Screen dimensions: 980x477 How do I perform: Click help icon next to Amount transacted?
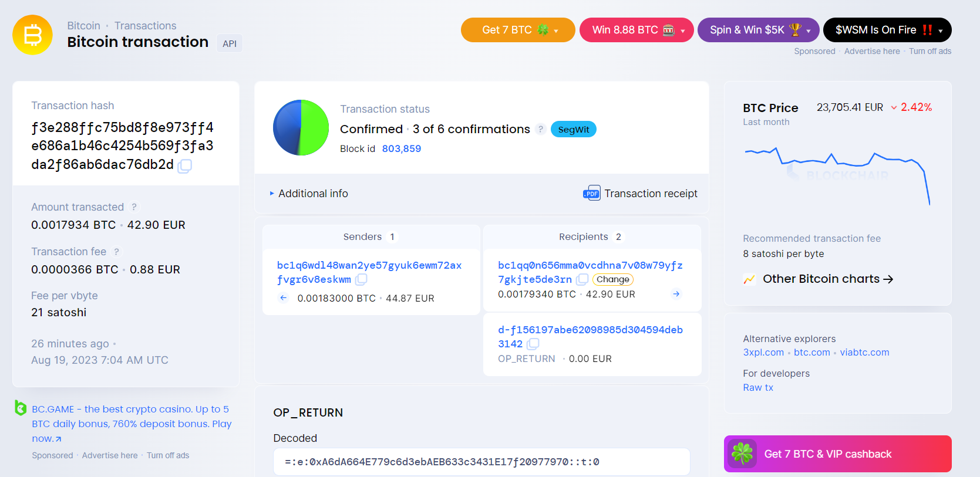coord(134,207)
